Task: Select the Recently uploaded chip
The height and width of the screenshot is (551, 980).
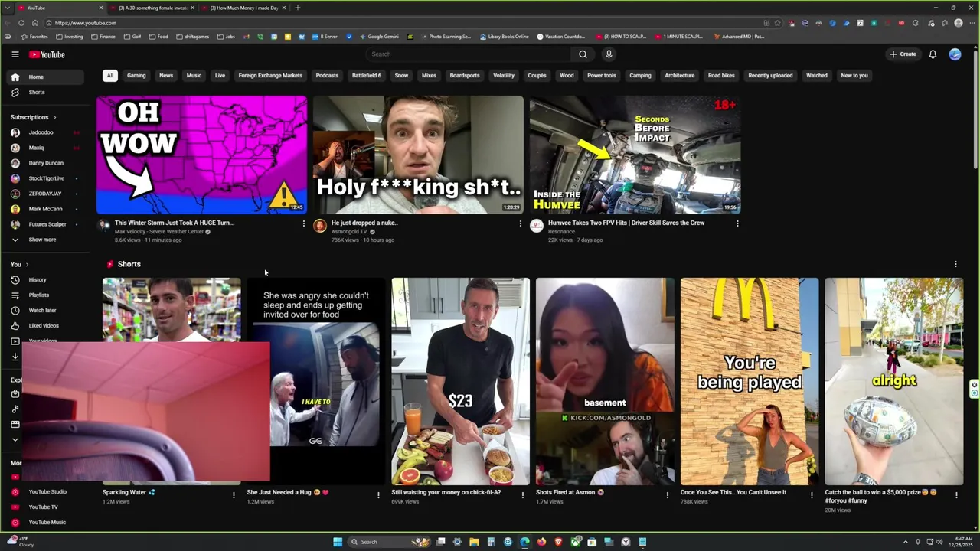Action: pyautogui.click(x=770, y=75)
